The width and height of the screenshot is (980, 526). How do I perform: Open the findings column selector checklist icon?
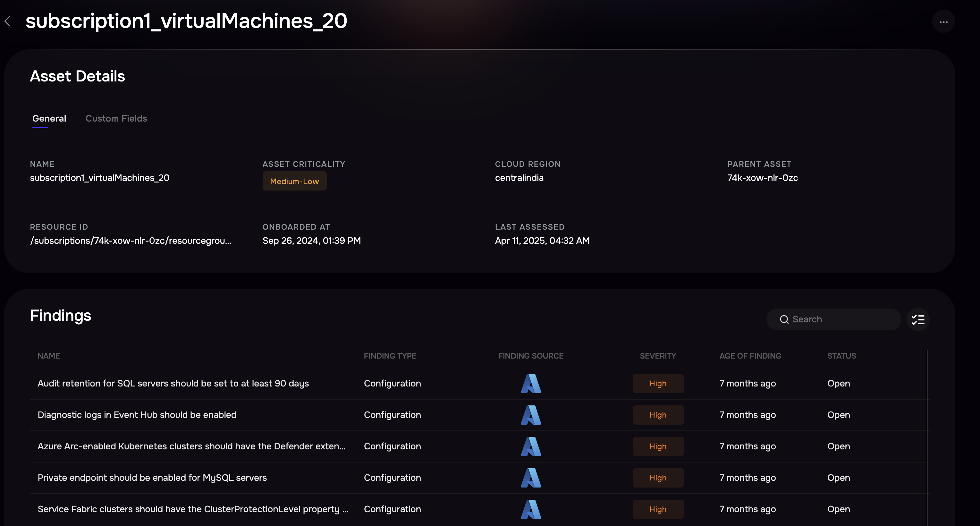pos(918,319)
